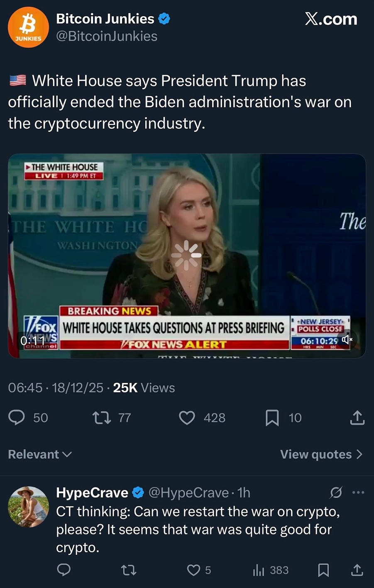Open the @BitcoinJunkies handle link
The image size is (374, 588).
[x=107, y=36]
